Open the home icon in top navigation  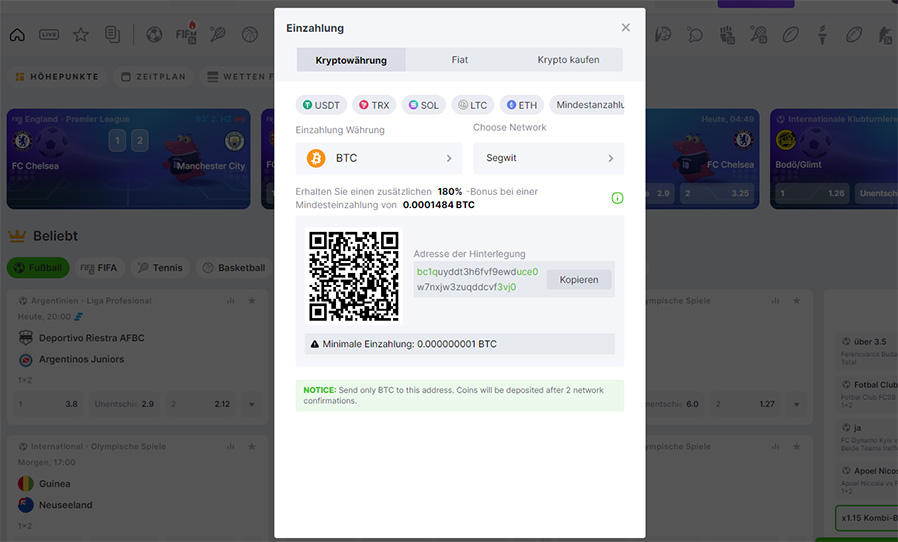pos(17,35)
